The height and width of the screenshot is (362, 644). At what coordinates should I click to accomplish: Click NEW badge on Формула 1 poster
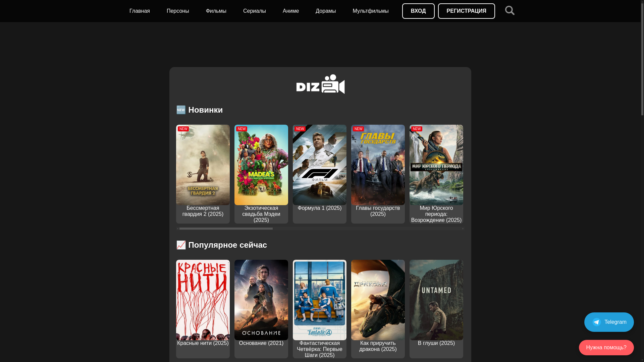click(300, 129)
